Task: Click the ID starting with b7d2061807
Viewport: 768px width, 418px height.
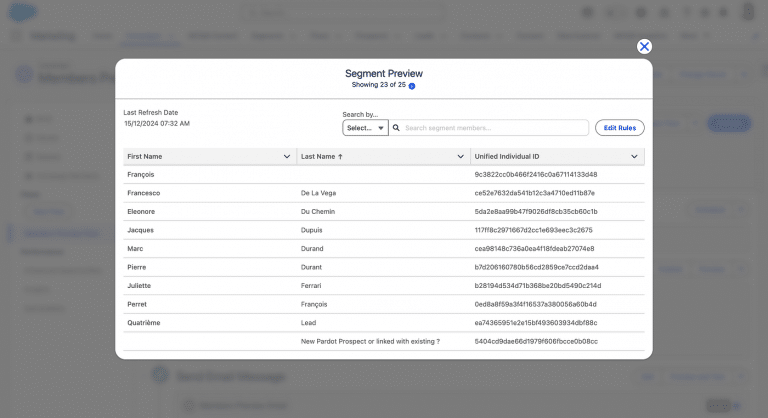Action: pos(536,268)
